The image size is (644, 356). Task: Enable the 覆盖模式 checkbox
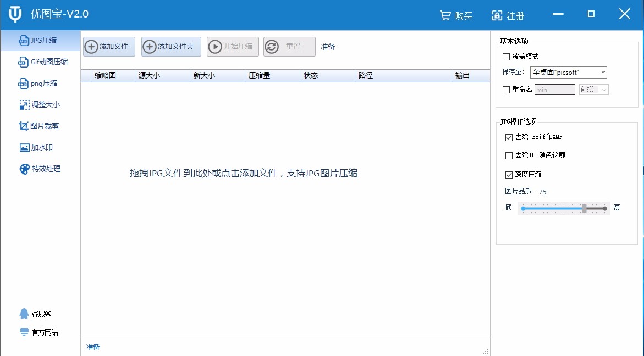tap(507, 57)
